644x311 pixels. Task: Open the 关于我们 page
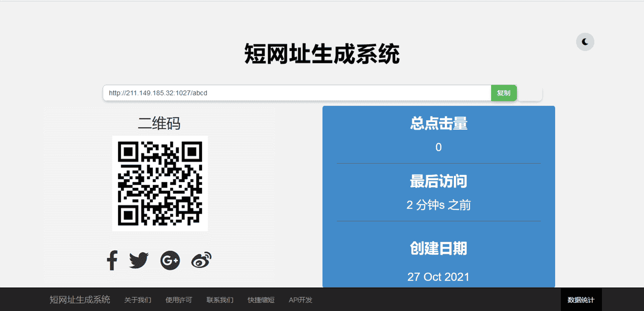click(138, 300)
